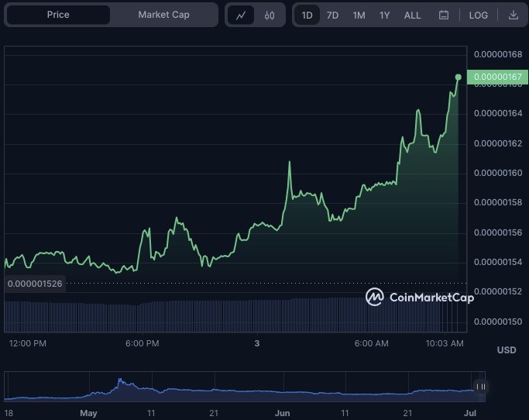Click the May peak in the overview timeline
This screenshot has height=420, width=529.
[x=120, y=382]
